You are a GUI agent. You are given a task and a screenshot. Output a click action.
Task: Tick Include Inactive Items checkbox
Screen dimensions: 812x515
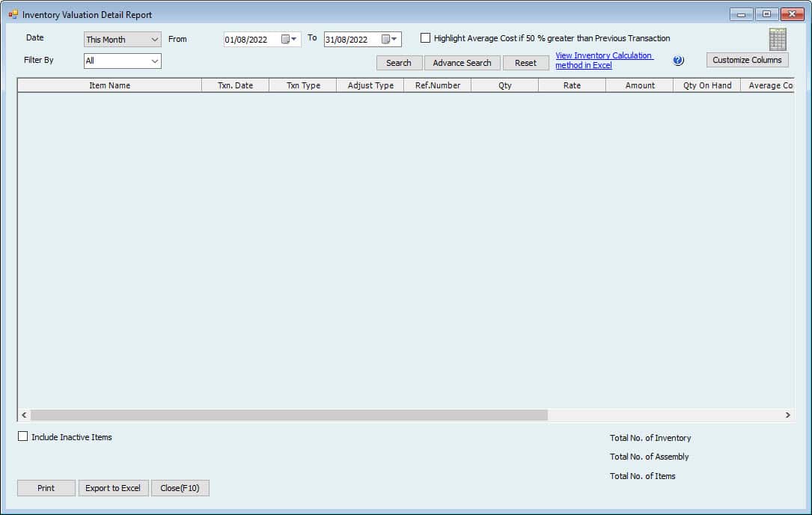(22, 436)
